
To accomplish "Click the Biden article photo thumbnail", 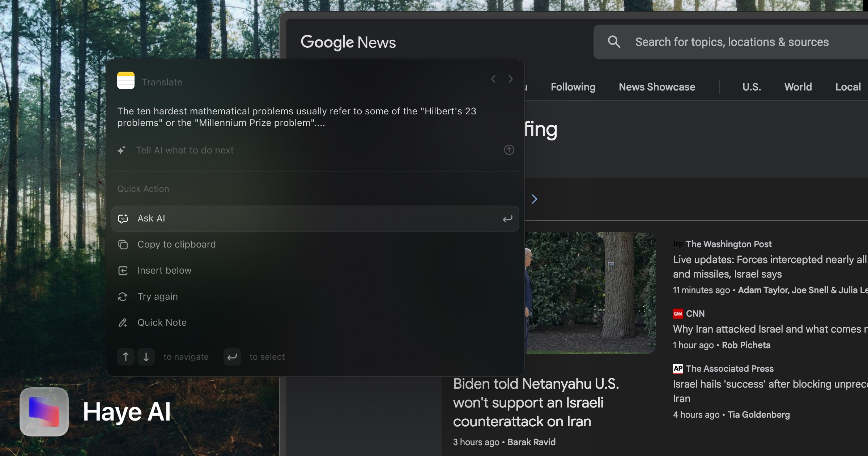I will pyautogui.click(x=590, y=293).
